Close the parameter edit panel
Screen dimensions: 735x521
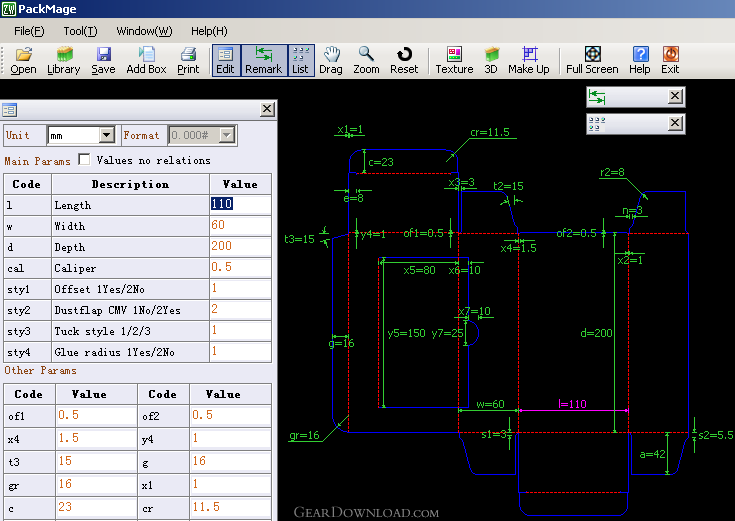(267, 109)
